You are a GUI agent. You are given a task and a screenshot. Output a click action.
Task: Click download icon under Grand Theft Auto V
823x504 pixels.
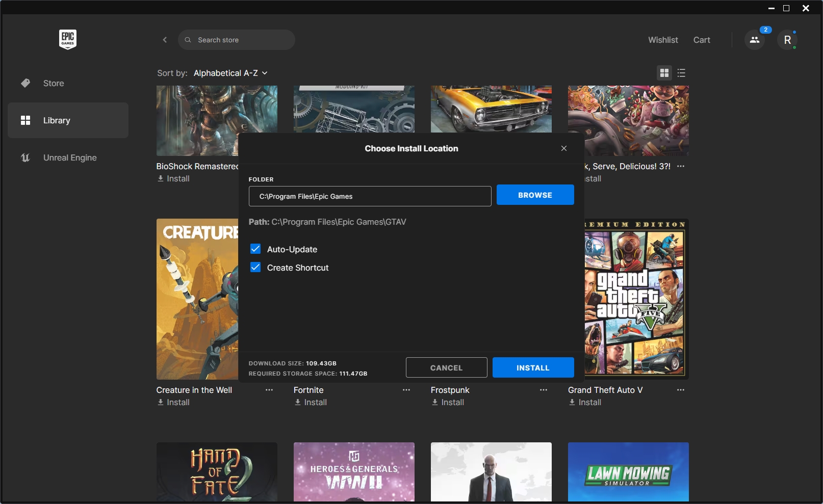(x=572, y=402)
